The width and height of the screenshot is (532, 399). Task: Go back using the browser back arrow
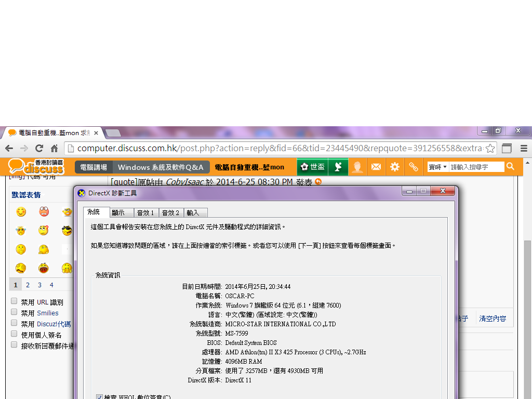(x=9, y=148)
